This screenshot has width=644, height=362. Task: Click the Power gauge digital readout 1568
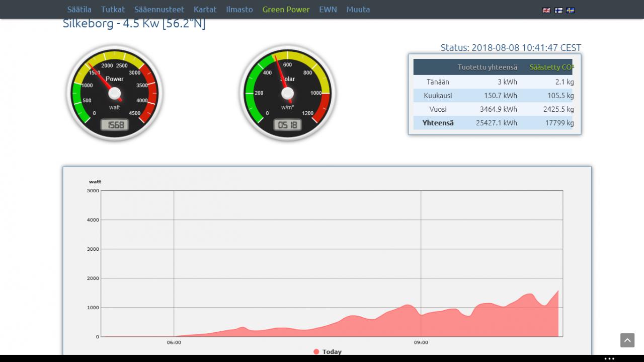[x=115, y=125]
